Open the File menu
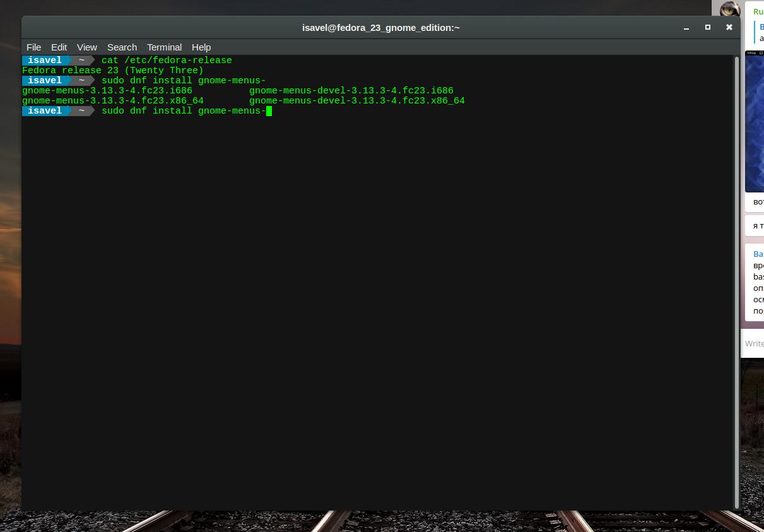Viewport: 764px width, 532px height. coord(34,47)
